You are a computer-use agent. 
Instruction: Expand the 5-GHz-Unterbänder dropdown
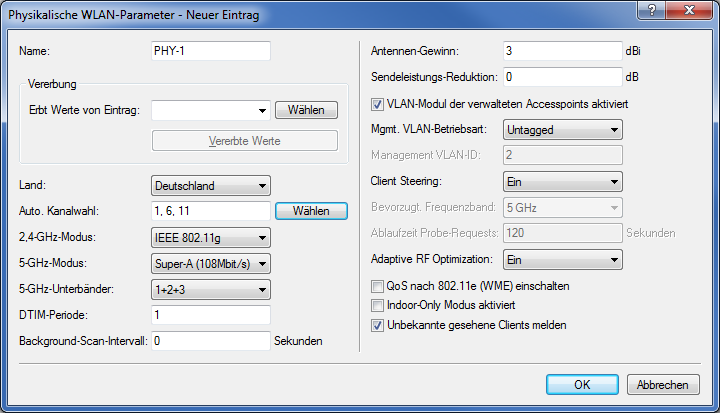click(211, 290)
